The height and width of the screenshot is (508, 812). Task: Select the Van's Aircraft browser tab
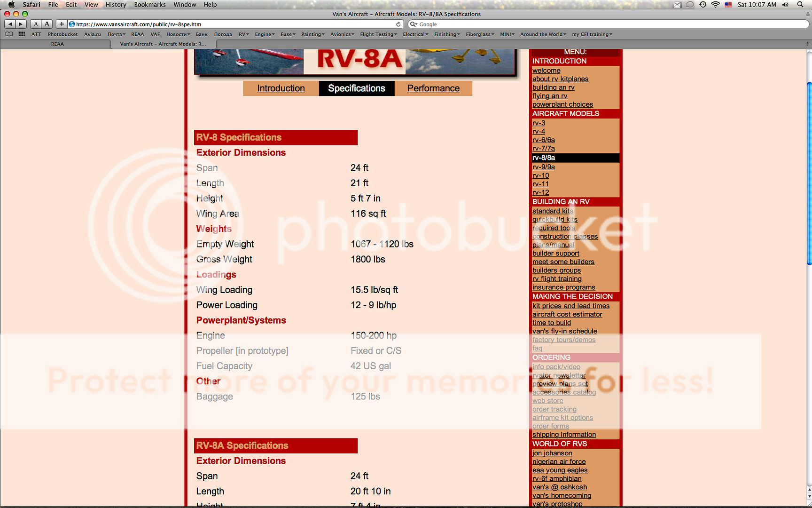pos(163,44)
